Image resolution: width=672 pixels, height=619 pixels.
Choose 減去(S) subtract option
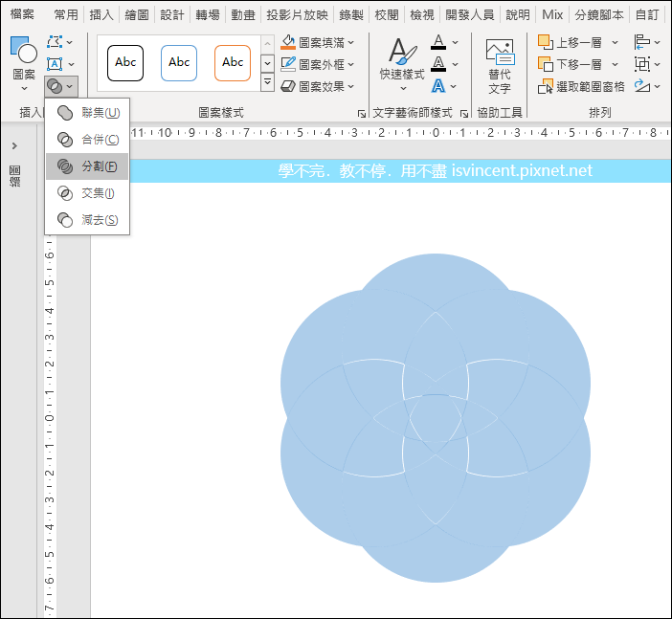pyautogui.click(x=87, y=220)
